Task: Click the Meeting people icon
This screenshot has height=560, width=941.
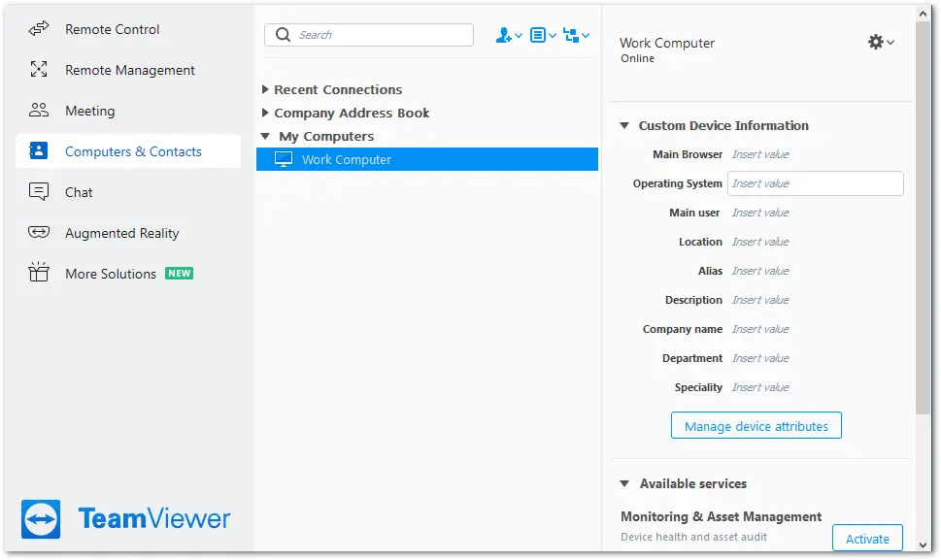Action: (39, 111)
